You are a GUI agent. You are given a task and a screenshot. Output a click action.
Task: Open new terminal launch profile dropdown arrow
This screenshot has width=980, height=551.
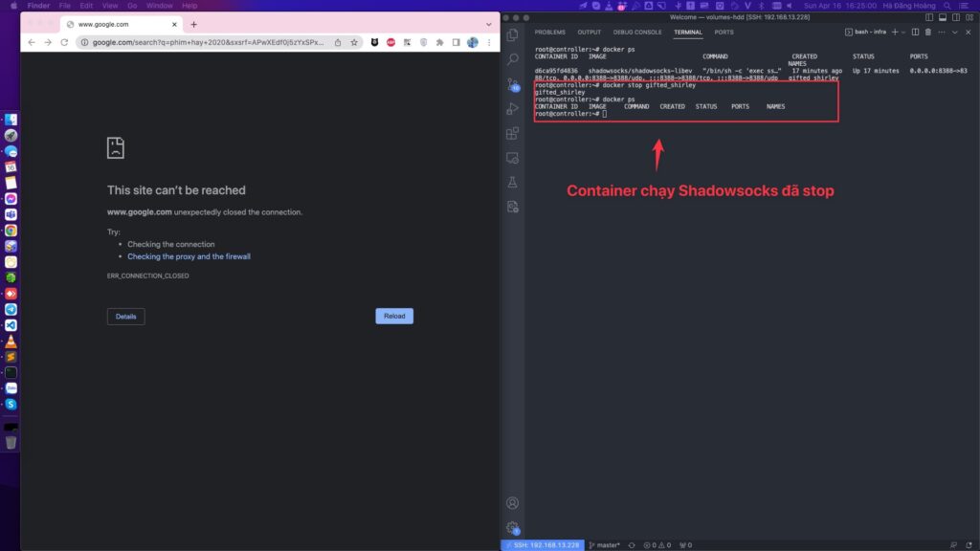pyautogui.click(x=903, y=33)
